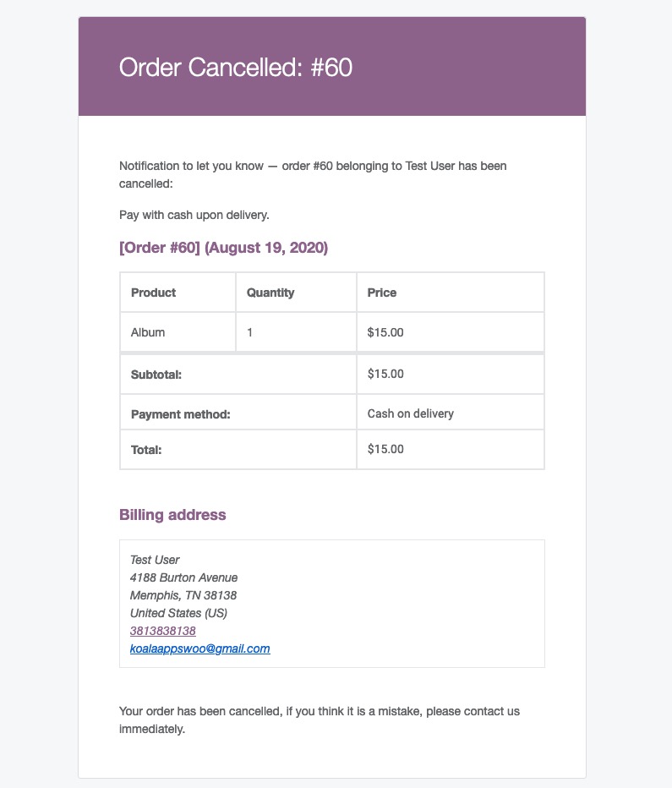Click the Order Cancelled: #60 header title
Image resolution: width=672 pixels, height=788 pixels.
click(236, 68)
